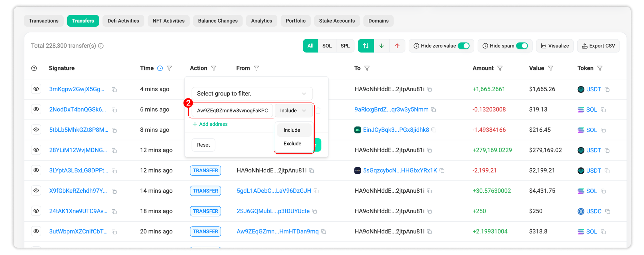Click the Reset button in filter popup

[x=204, y=145]
